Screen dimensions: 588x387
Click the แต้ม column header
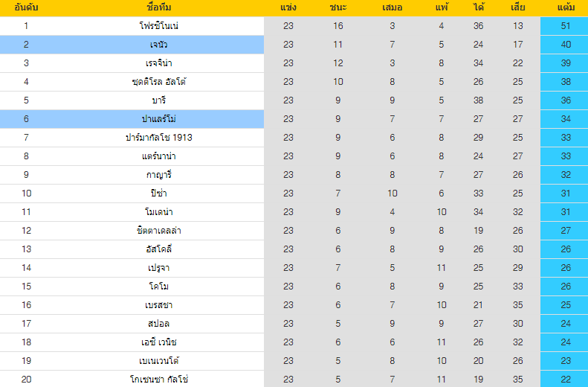click(566, 7)
